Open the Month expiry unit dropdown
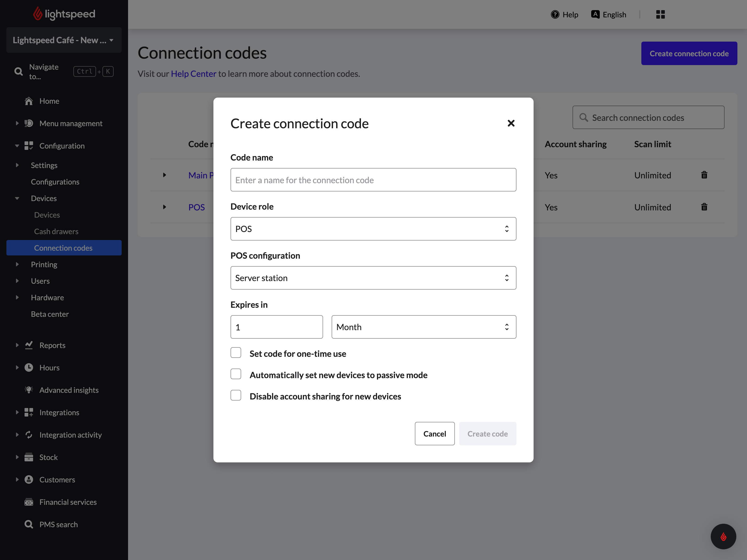Screen dimensions: 747x560 click(x=423, y=327)
